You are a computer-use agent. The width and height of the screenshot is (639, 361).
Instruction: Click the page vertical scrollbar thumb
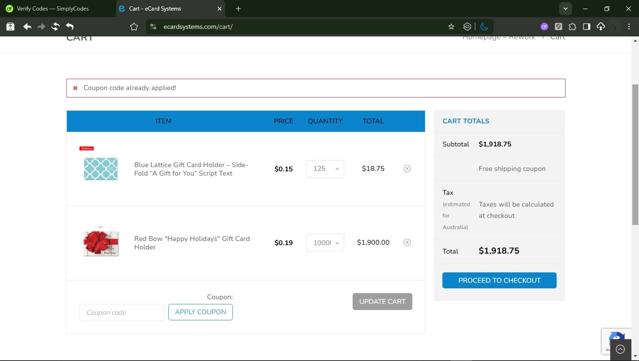coord(635,154)
